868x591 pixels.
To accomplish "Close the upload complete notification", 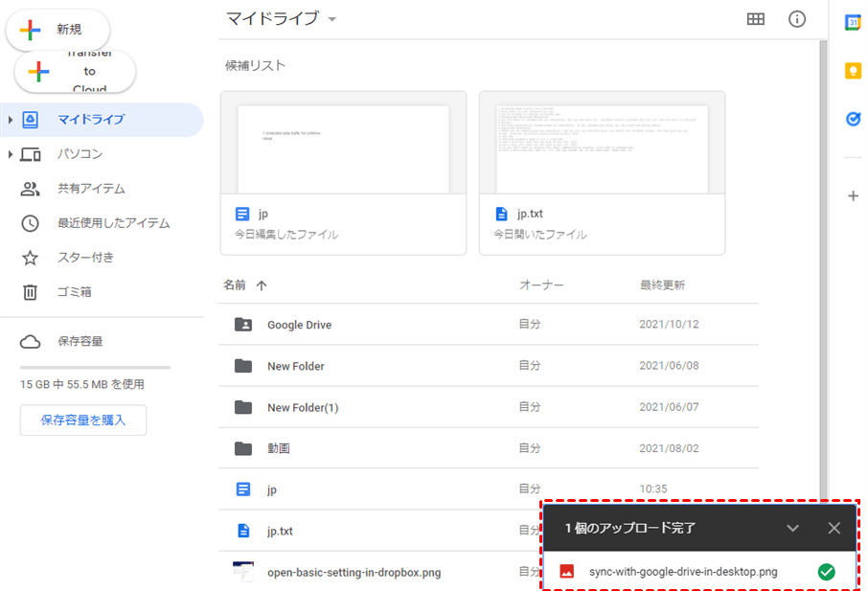I will 834,528.
